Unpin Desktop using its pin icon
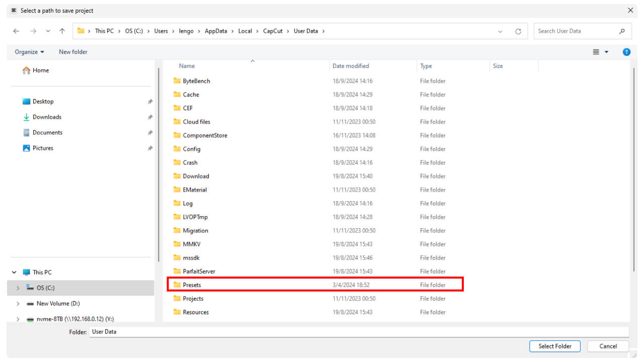Image resolution: width=644 pixels, height=362 pixels. 150,102
